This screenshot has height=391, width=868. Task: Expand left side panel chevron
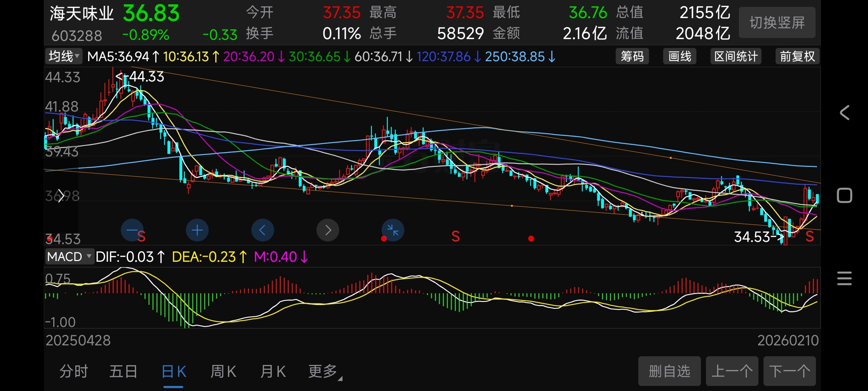61,195
